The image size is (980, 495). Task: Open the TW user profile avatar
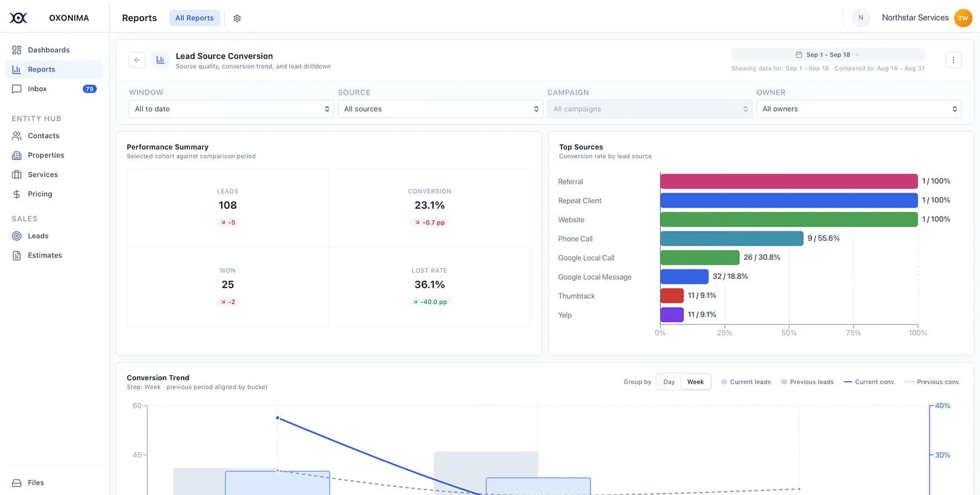963,18
